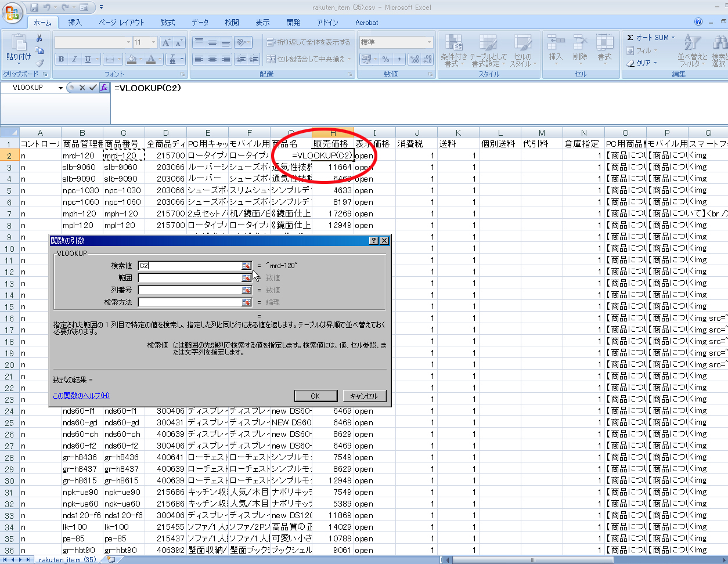The width and height of the screenshot is (728, 564).
Task: Click the range selector icon for 検索値 field
Action: (x=247, y=266)
